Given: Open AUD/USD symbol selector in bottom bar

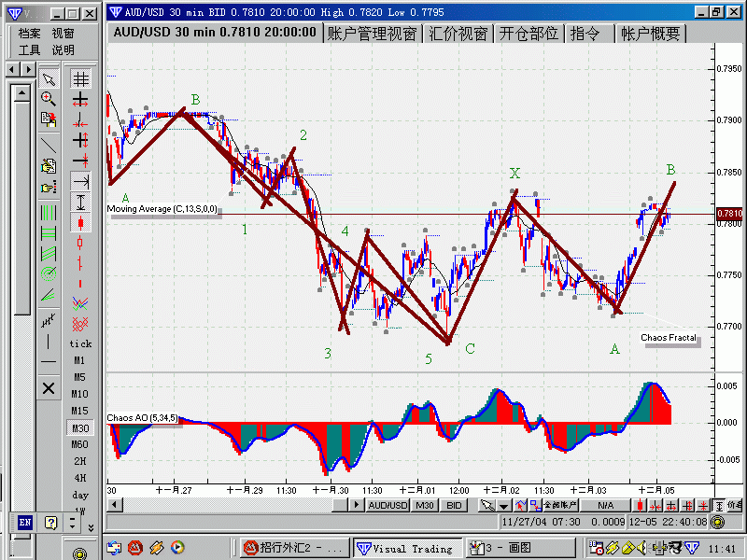Looking at the screenshot, I should 388,505.
